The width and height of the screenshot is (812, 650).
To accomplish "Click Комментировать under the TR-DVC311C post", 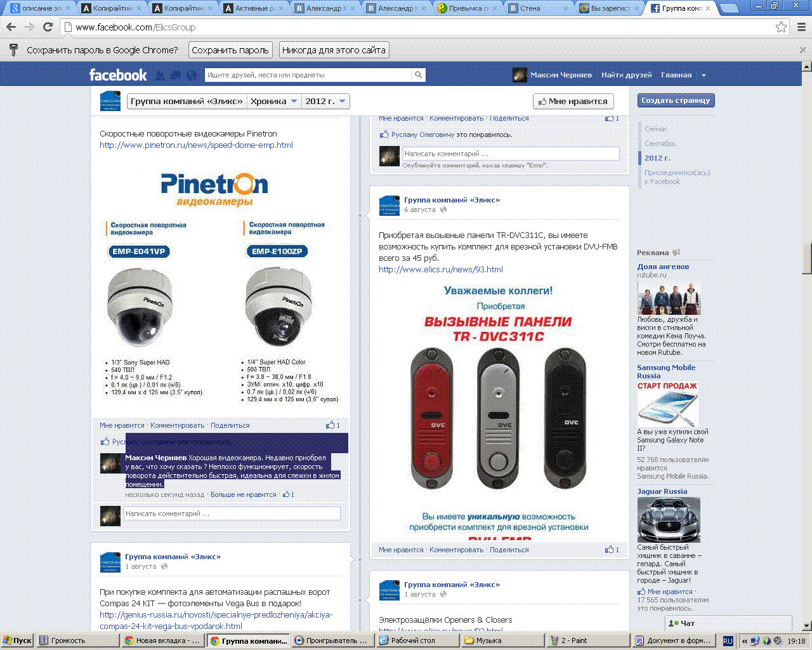I will point(457,550).
